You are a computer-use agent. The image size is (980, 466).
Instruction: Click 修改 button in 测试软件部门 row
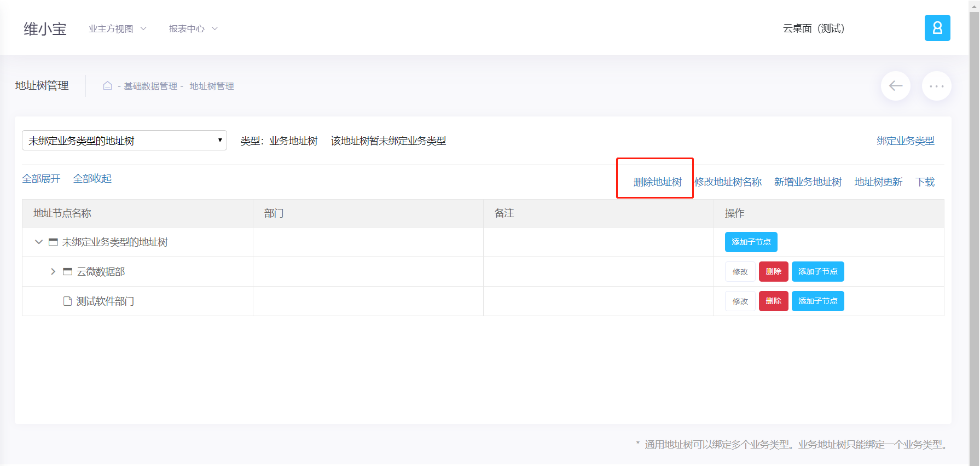740,301
